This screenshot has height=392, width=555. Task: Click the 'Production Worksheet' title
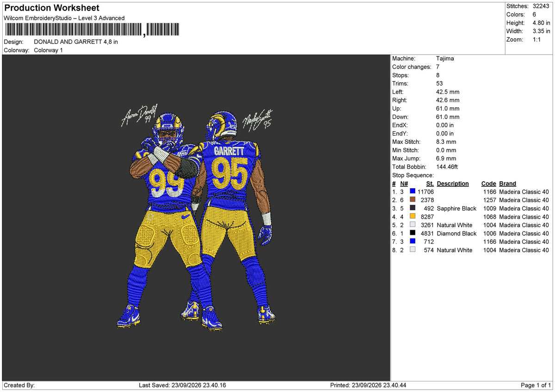coord(51,8)
